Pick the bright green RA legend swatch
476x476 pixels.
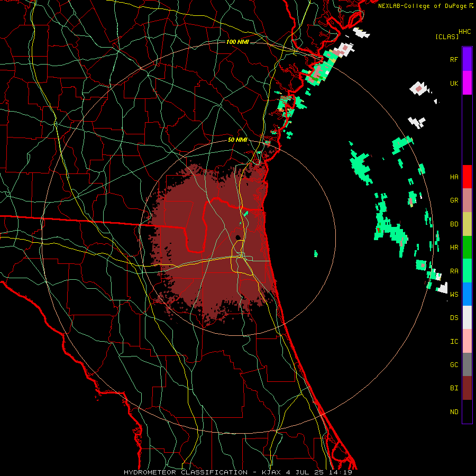pyautogui.click(x=467, y=271)
